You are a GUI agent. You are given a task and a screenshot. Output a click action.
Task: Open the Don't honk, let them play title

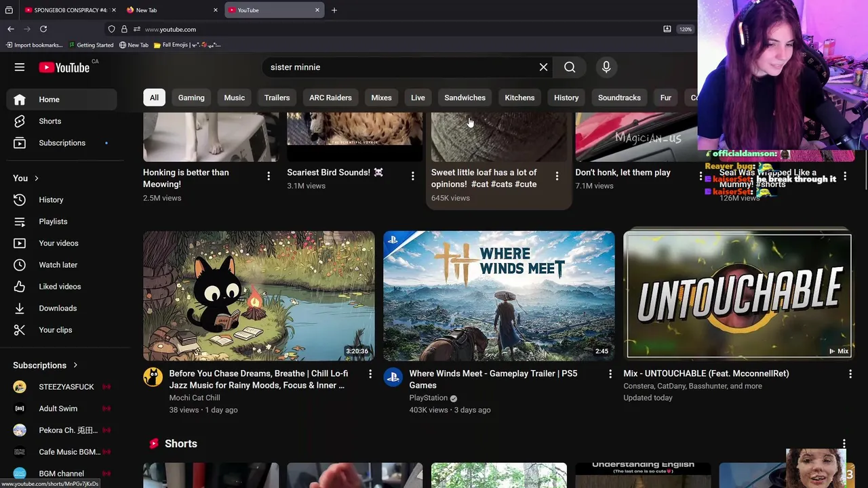[x=623, y=172]
